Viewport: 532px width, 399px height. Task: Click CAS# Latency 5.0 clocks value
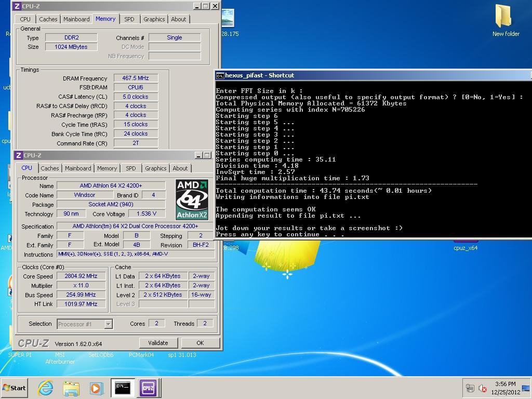click(x=136, y=97)
